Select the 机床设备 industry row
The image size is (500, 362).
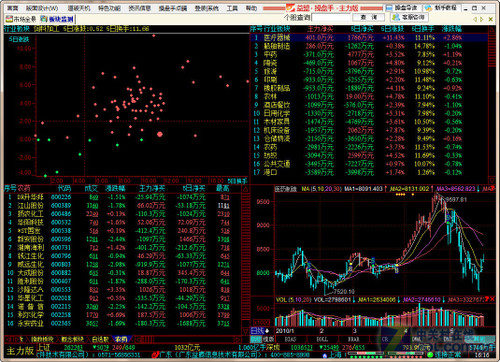coord(369,130)
